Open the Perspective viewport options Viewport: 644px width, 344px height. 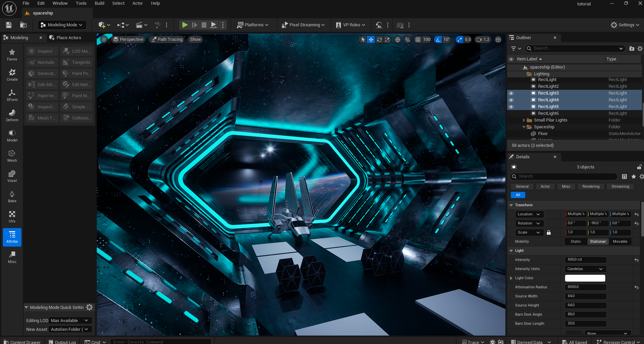pos(128,39)
